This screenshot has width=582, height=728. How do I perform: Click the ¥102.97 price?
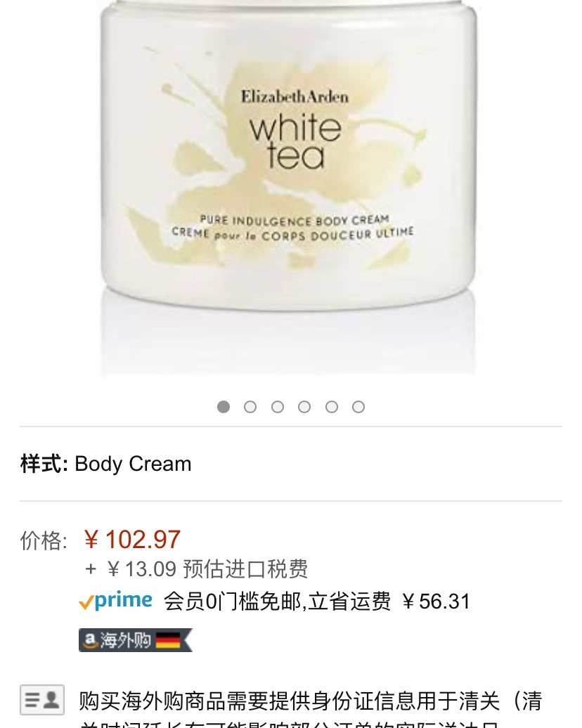[132, 539]
